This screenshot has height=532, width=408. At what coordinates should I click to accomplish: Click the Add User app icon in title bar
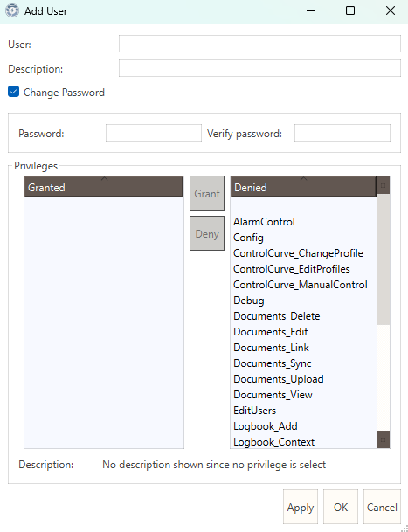[x=12, y=10]
